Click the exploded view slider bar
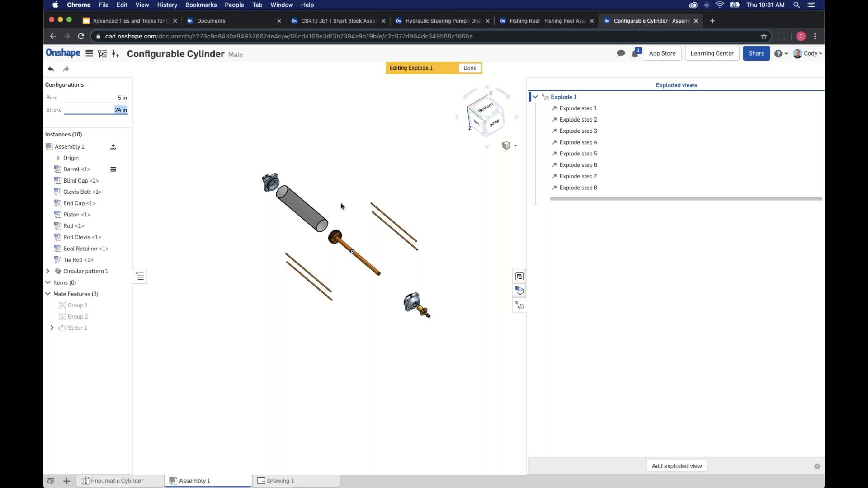This screenshot has height=488, width=868. point(686,199)
